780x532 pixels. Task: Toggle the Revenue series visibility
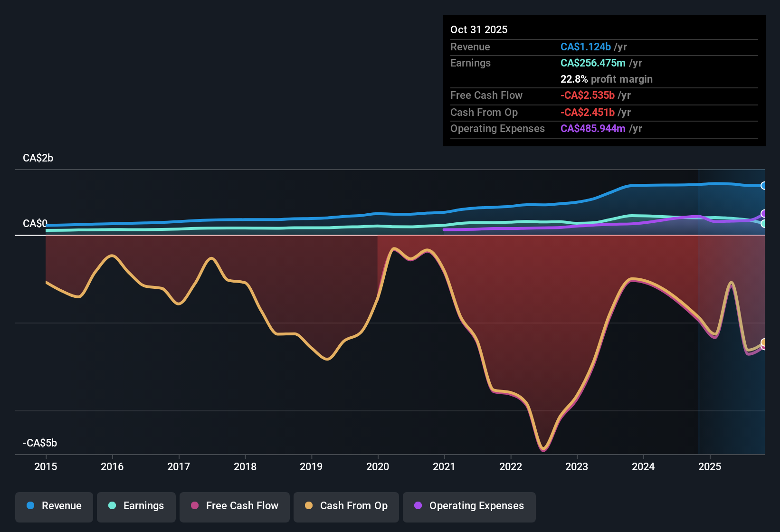54,506
